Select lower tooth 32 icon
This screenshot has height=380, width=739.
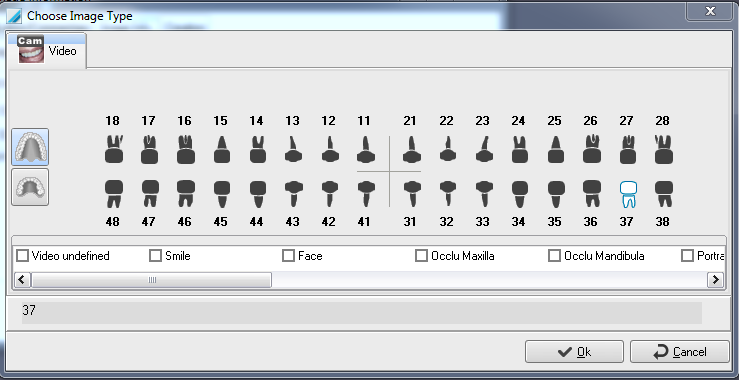tap(448, 194)
